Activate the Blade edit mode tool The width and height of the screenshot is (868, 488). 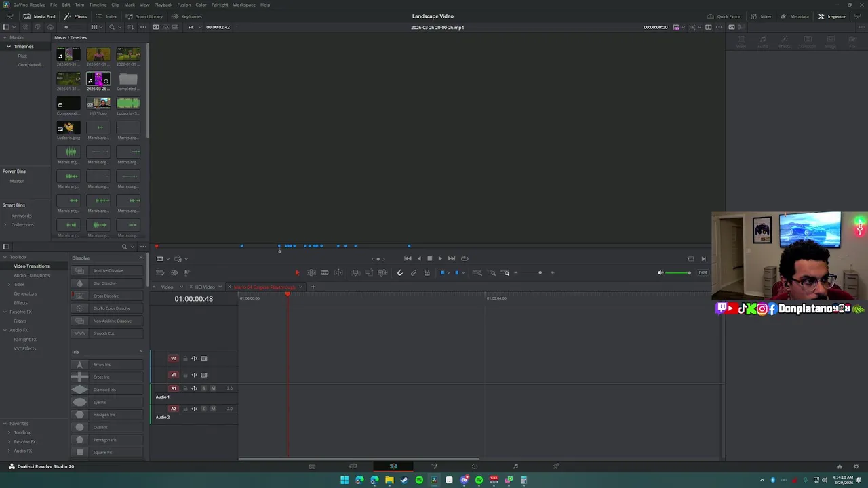[x=325, y=272]
